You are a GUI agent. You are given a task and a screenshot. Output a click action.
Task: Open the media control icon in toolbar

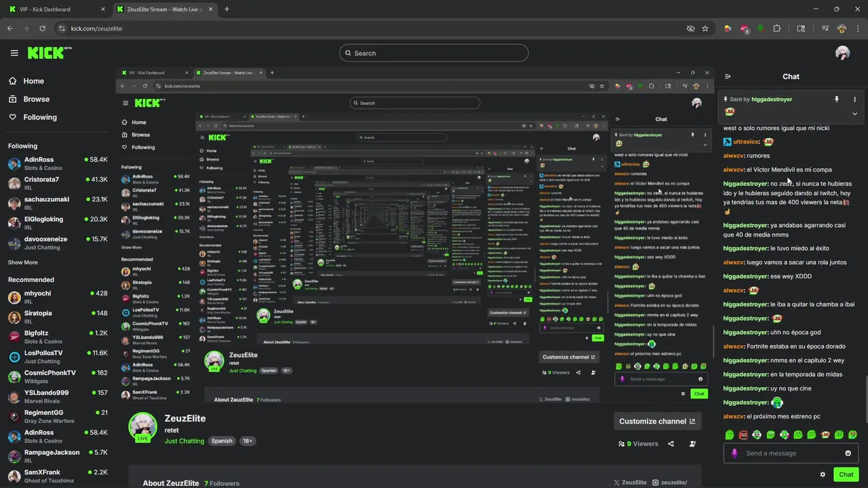tap(825, 28)
